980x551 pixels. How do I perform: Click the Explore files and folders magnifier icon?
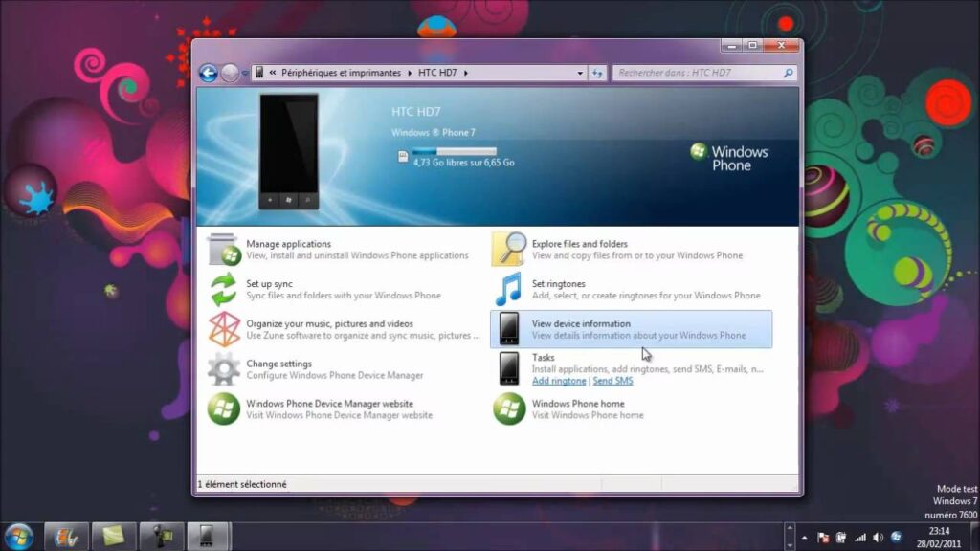pos(509,250)
